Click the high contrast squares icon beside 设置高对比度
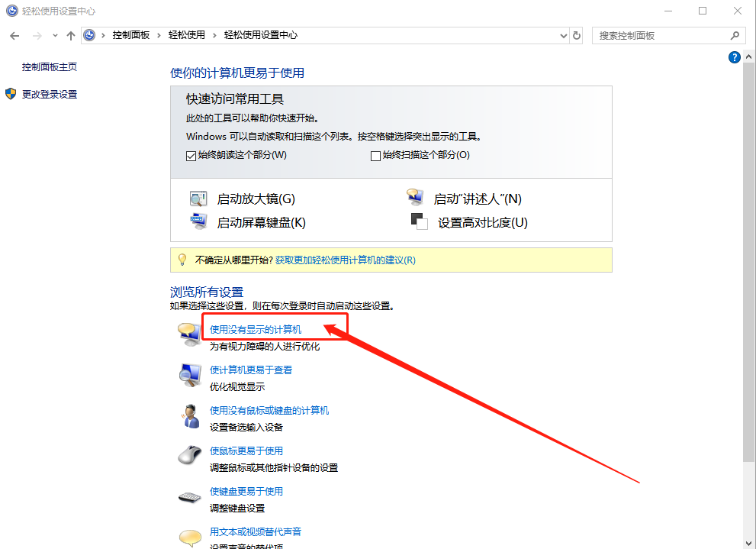 click(419, 221)
